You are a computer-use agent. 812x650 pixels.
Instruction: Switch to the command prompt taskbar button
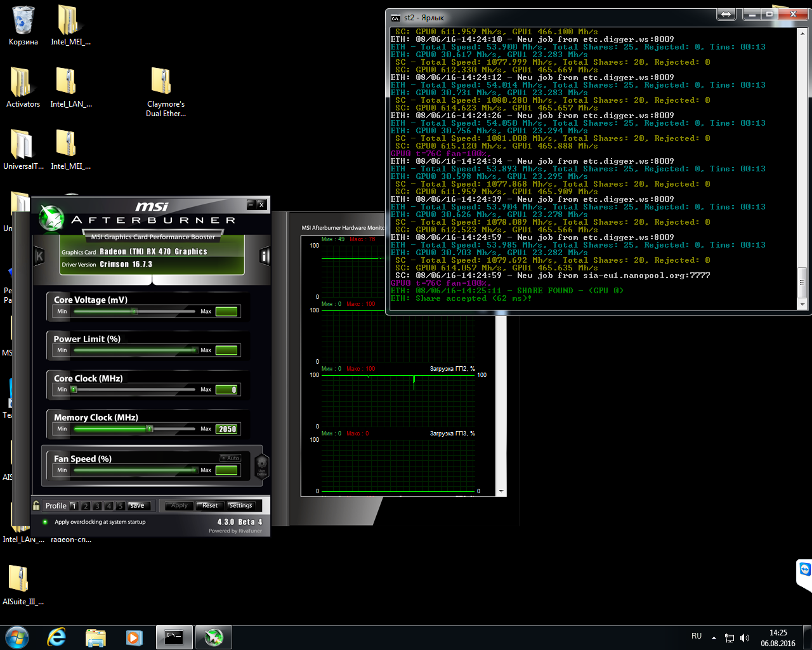pyautogui.click(x=174, y=637)
